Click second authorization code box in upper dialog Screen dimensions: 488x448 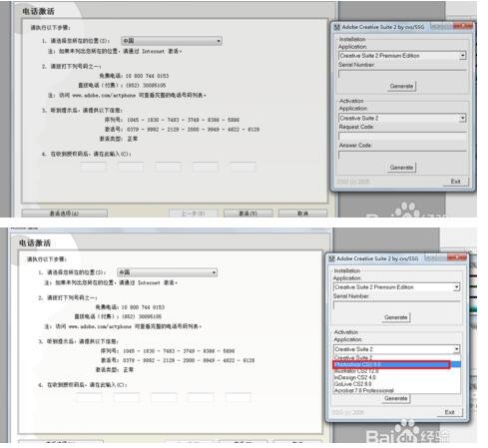tap(131, 167)
